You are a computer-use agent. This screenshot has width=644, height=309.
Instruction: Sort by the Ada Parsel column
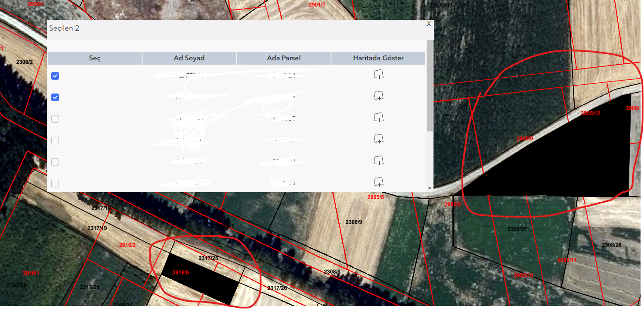[x=283, y=58]
